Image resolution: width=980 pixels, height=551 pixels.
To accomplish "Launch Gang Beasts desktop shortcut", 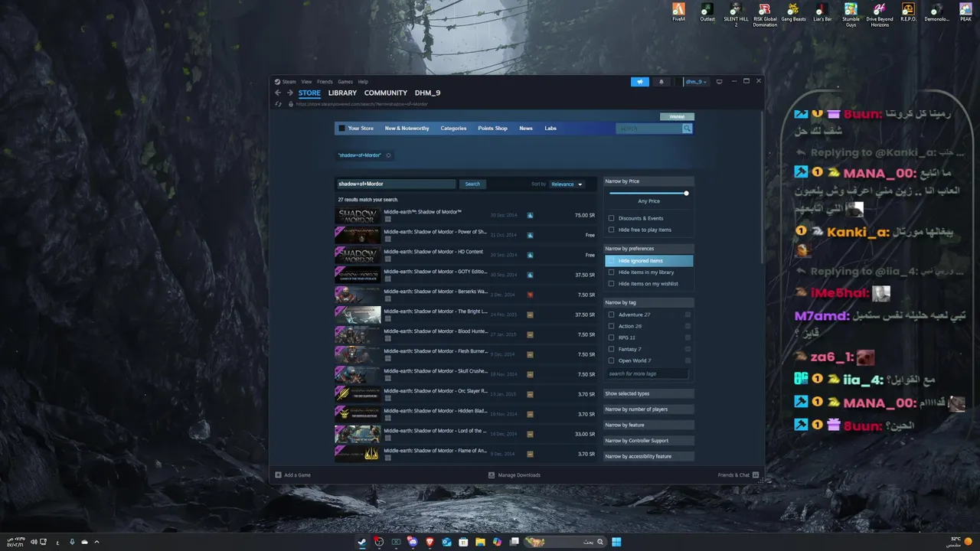I will pos(794,12).
